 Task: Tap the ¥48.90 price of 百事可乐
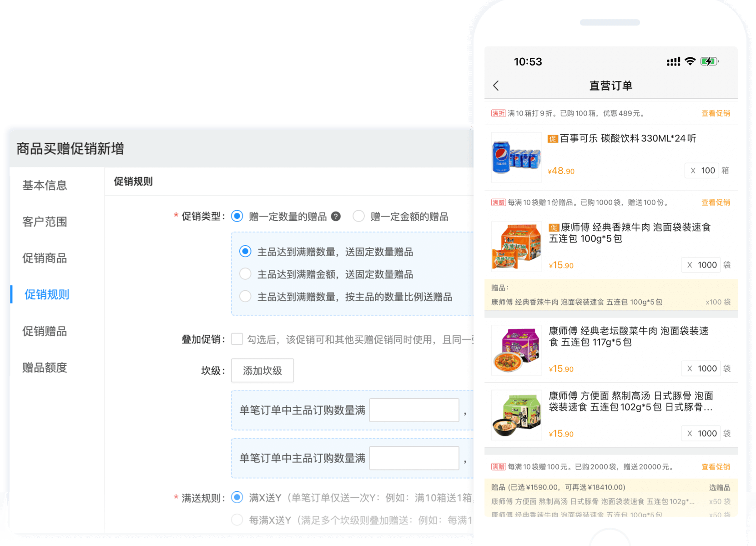[x=561, y=171]
